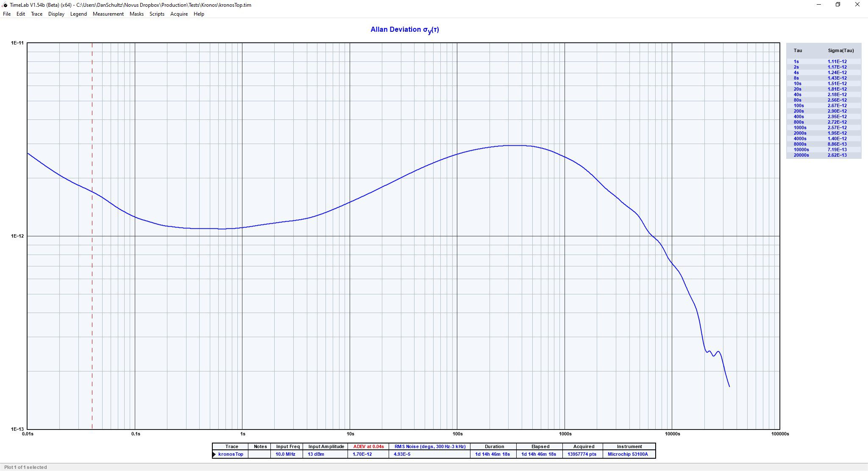This screenshot has height=471, width=868.
Task: Open the File menu
Action: point(7,14)
